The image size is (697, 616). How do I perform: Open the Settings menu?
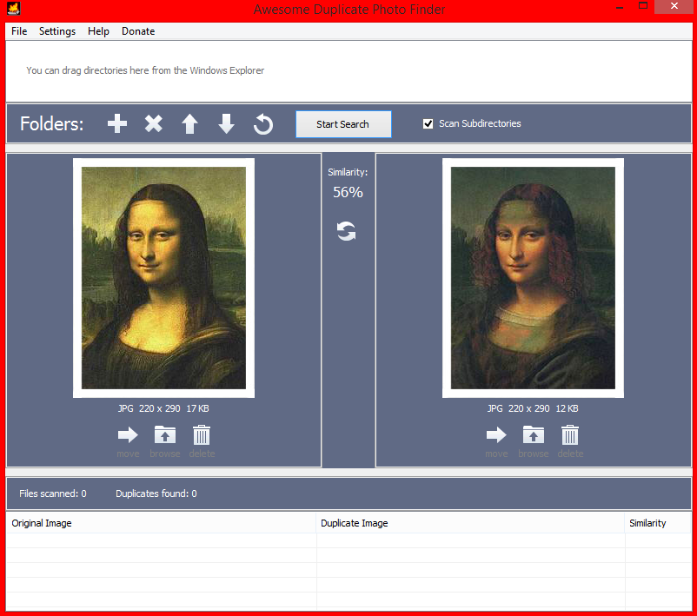[56, 31]
